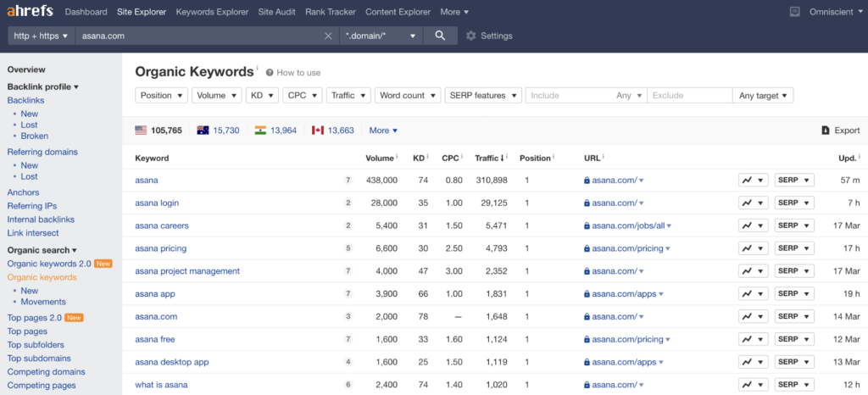Click the Exclude keywords input field

690,95
